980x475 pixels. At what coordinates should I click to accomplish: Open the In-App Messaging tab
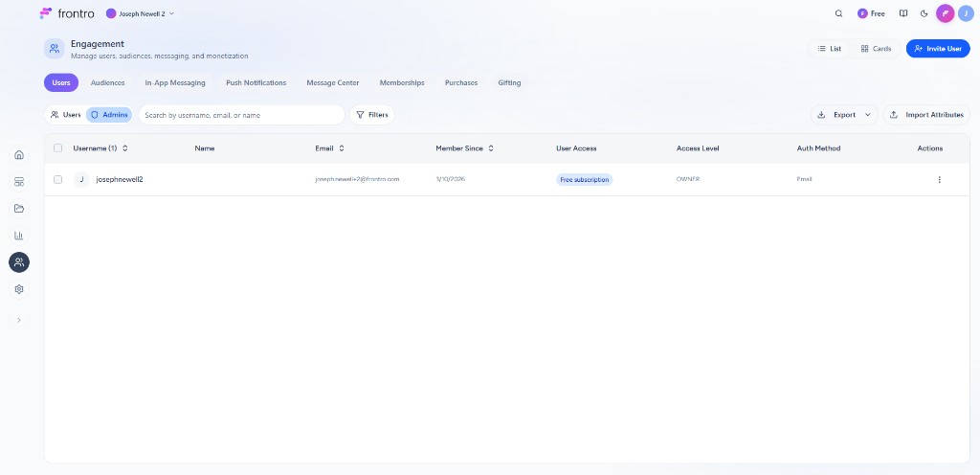pos(175,82)
